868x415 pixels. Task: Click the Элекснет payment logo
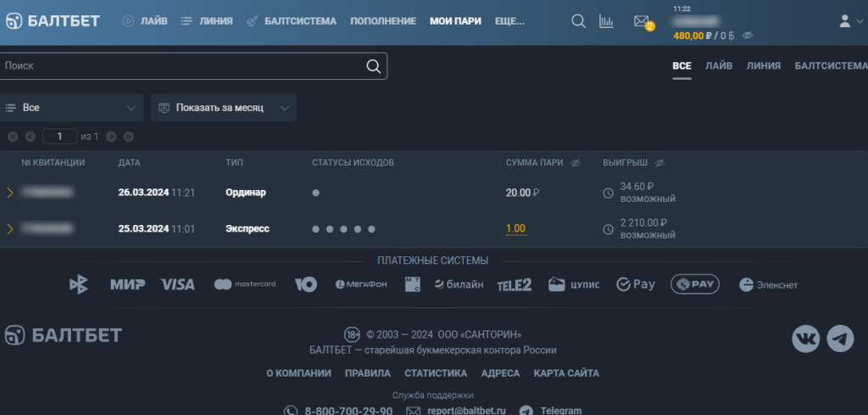[768, 285]
